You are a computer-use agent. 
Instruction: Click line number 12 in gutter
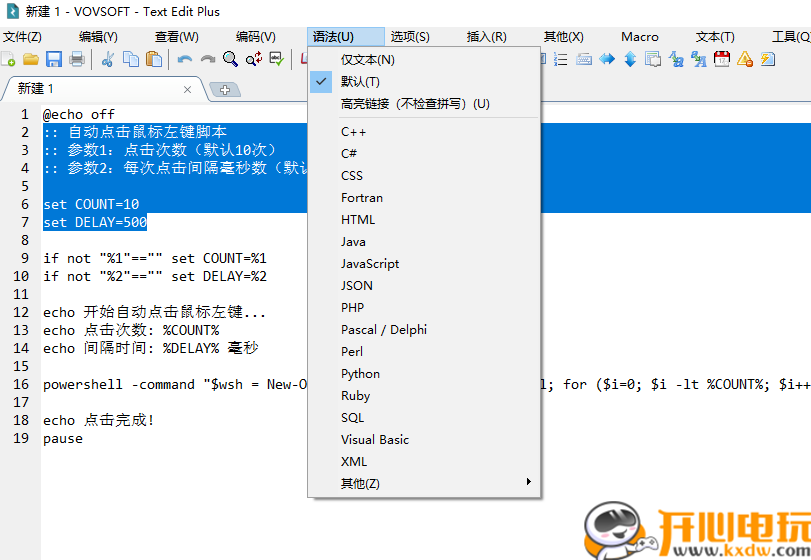click(21, 312)
